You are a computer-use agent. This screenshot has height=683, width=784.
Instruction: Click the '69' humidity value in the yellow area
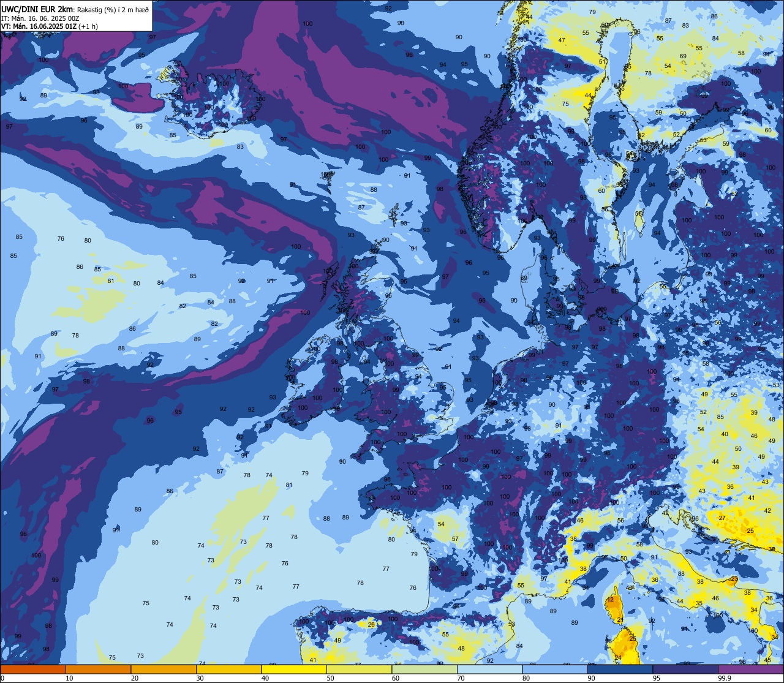(683, 56)
